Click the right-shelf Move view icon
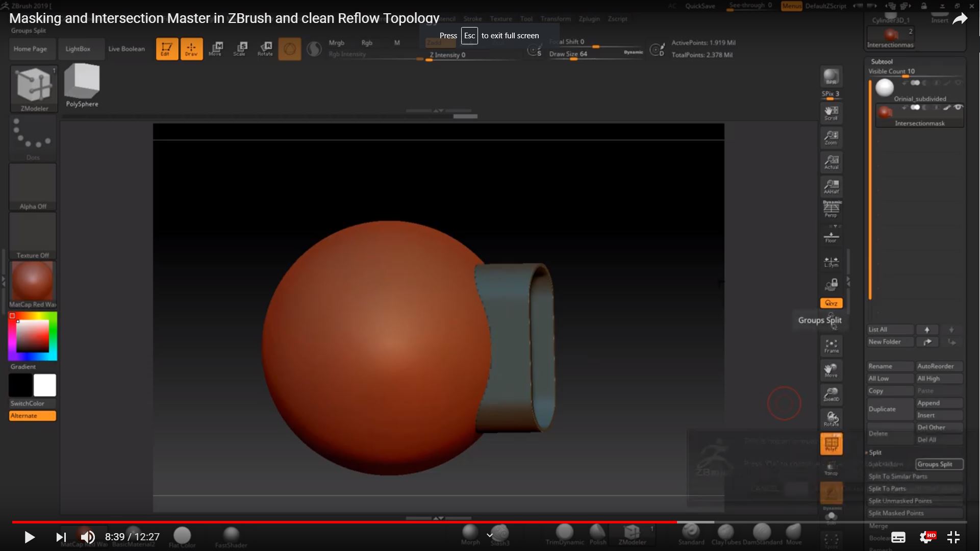 click(x=831, y=370)
